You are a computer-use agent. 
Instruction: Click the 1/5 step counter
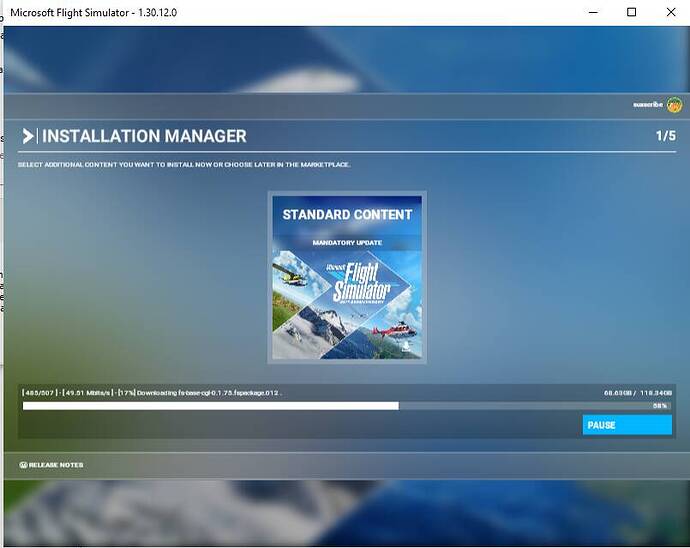coord(665,136)
